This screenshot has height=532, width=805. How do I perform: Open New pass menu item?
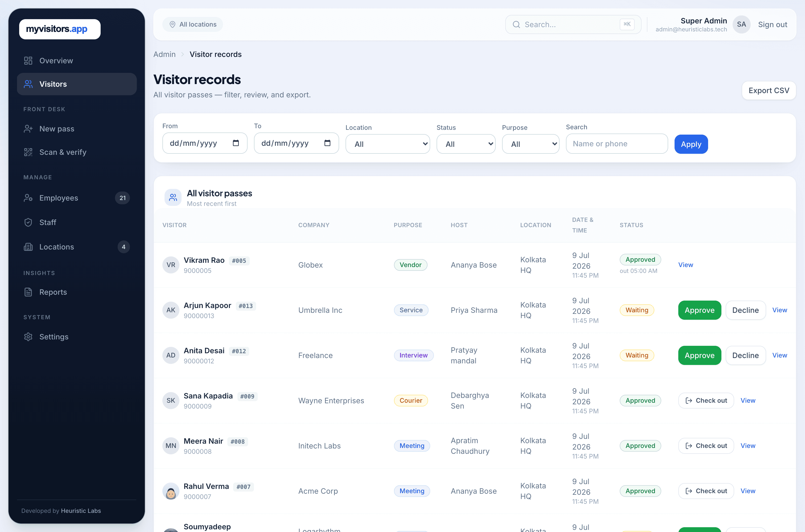coord(77,129)
